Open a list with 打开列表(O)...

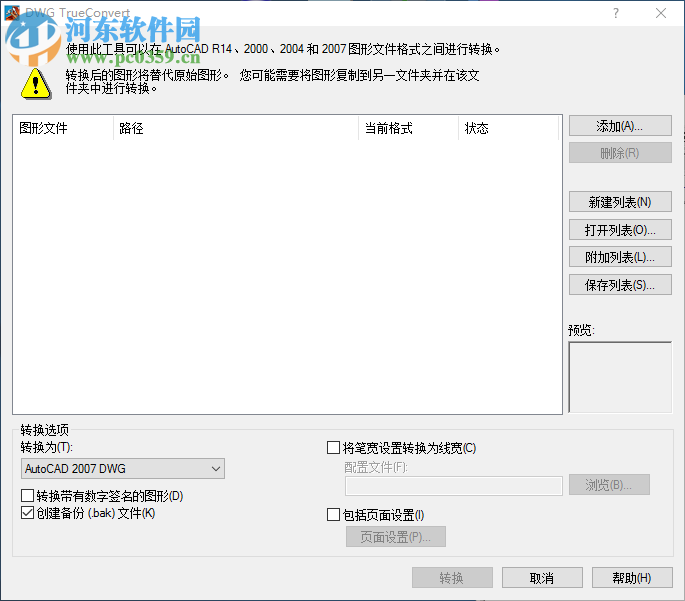coord(620,230)
